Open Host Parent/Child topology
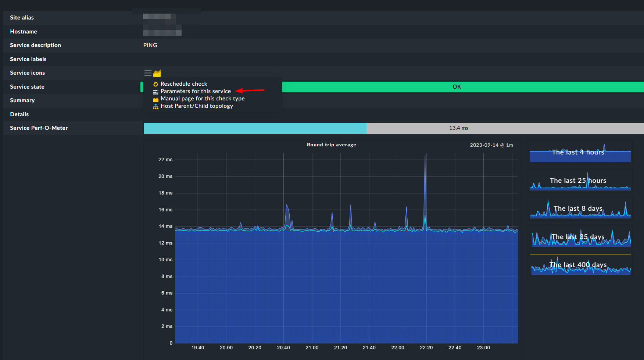Image resolution: width=644 pixels, height=360 pixels. pyautogui.click(x=197, y=106)
